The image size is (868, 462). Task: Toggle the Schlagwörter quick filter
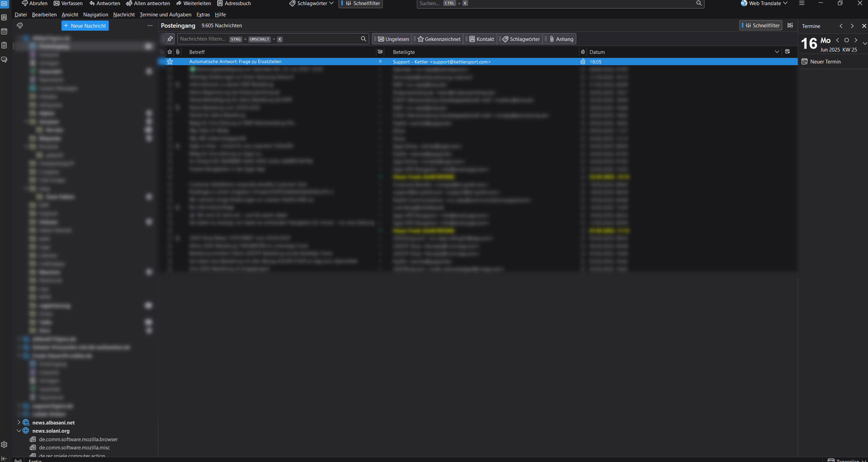[x=521, y=39]
